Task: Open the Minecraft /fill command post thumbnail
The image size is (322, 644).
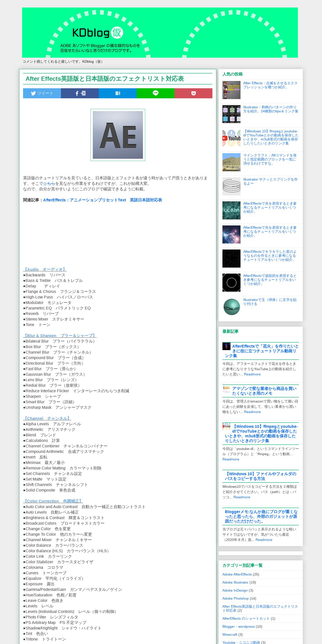Action: click(231, 162)
